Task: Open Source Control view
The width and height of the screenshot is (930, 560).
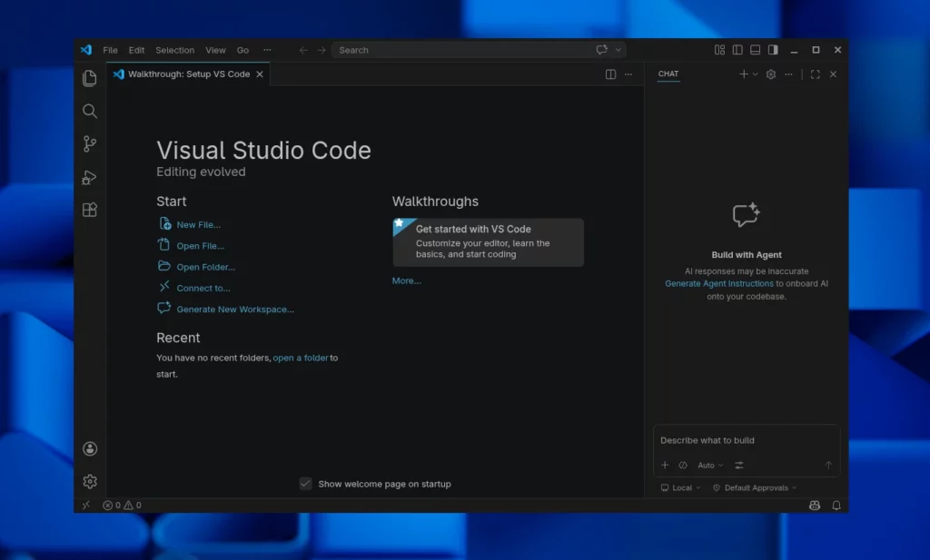Action: point(89,143)
